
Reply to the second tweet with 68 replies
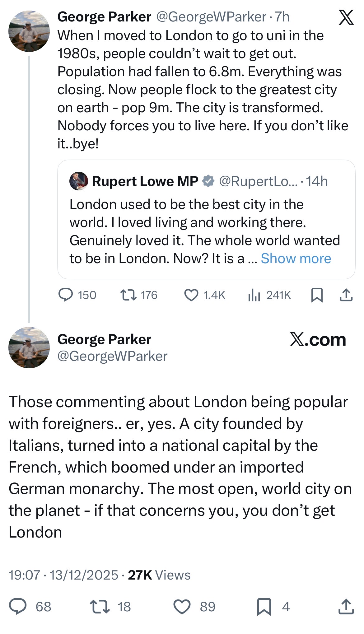pyautogui.click(x=18, y=607)
